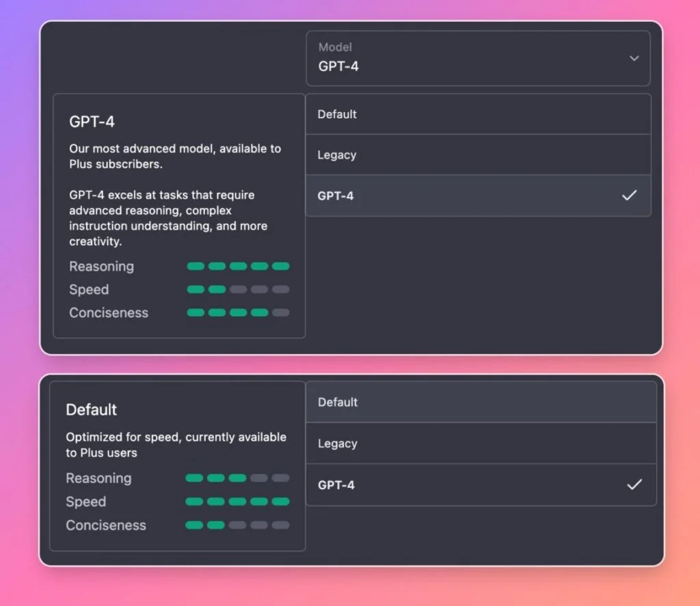Viewport: 700px width, 606px height.
Task: Click the Conciseness label in Default card
Action: [106, 525]
